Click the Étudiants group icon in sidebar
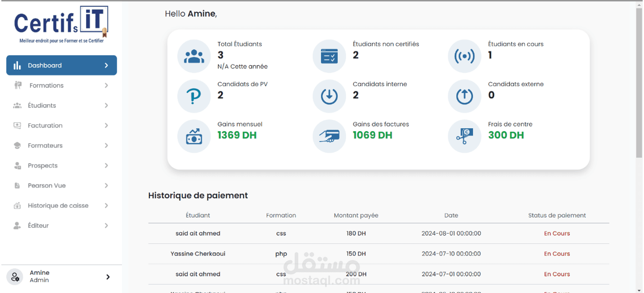The image size is (644, 293). click(x=17, y=106)
